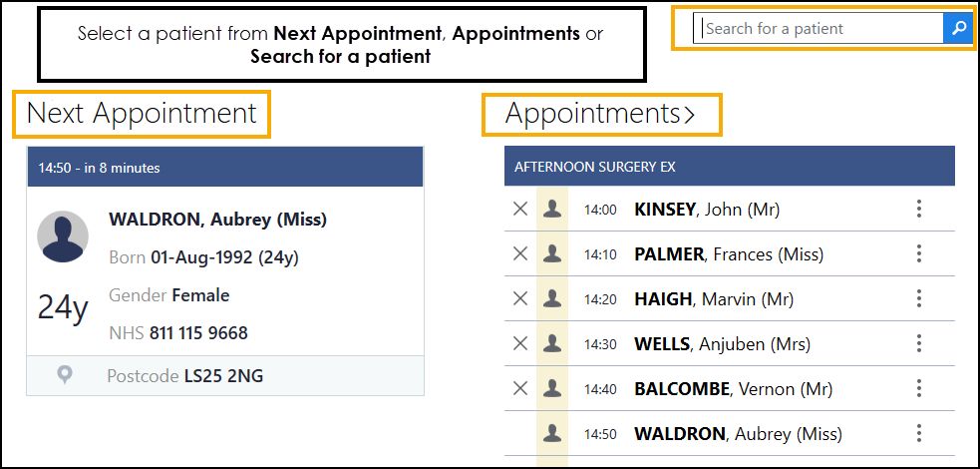
Task: Open three-dot menu for PALMER, Frances
Action: point(919,254)
